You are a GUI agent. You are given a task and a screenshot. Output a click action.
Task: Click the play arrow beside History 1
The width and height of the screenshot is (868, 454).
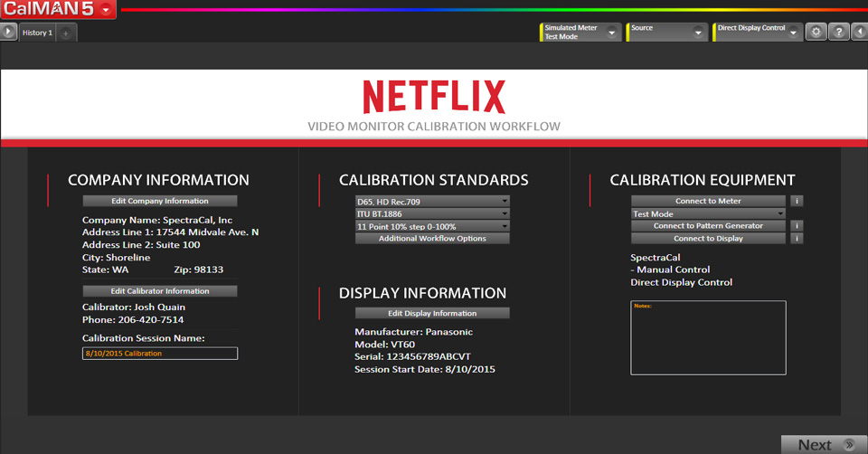click(8, 32)
